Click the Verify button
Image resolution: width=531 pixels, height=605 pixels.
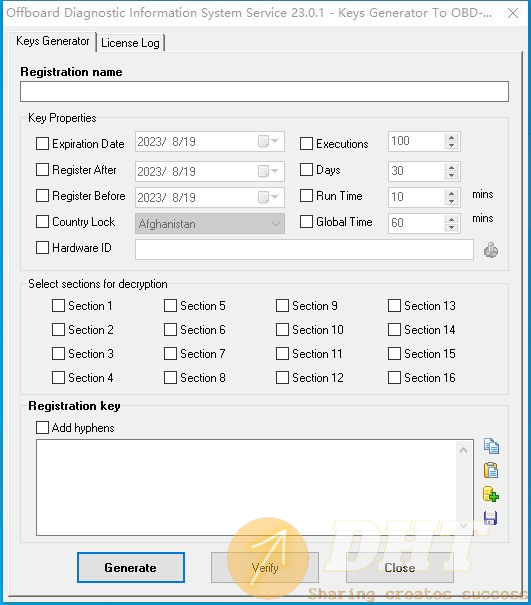pos(265,568)
